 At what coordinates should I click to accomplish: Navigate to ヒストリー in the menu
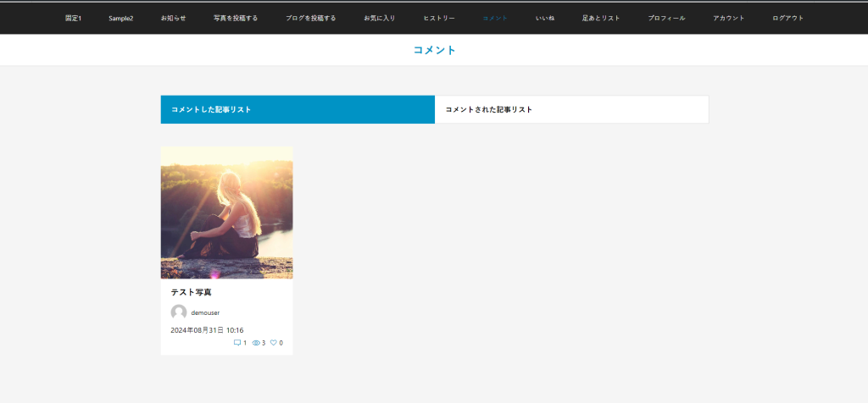(439, 18)
